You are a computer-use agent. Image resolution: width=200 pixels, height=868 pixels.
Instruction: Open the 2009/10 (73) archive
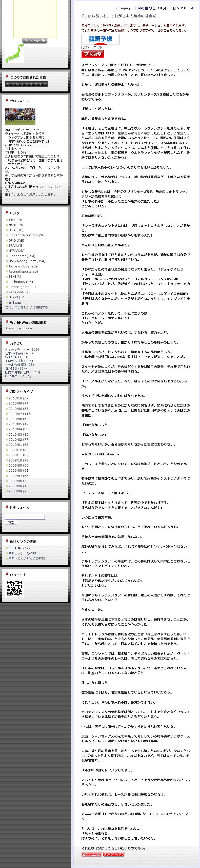coord(19,460)
